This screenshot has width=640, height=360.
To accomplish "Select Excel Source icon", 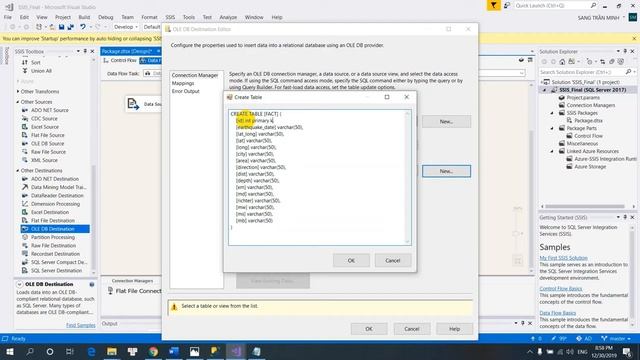I will [25, 127].
